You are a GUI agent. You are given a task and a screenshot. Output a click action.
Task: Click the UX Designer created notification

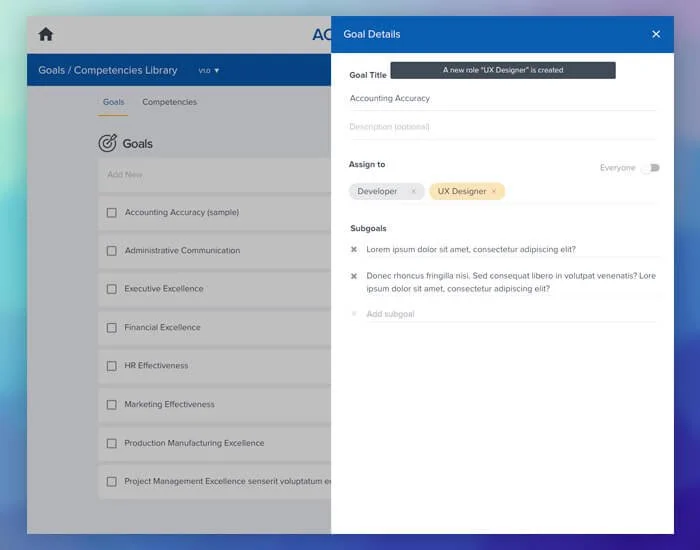click(503, 70)
